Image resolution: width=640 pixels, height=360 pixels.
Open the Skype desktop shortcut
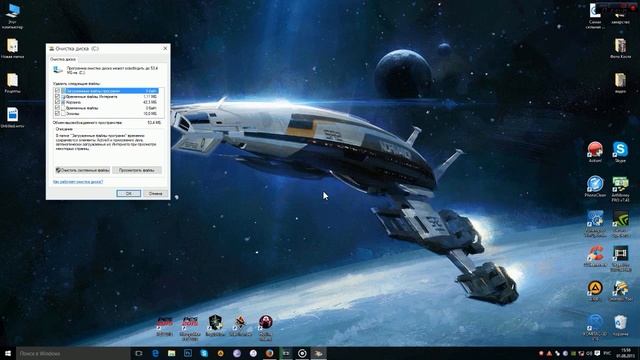point(620,152)
